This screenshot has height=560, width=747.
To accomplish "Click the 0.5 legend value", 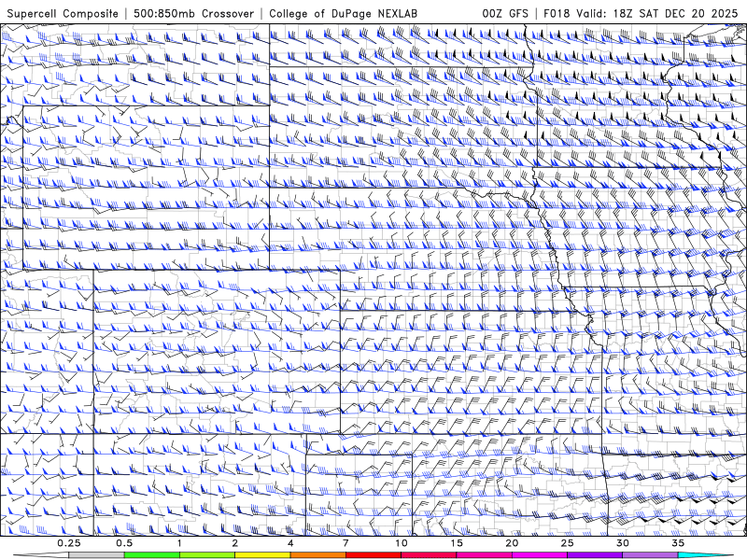I will tap(124, 543).
